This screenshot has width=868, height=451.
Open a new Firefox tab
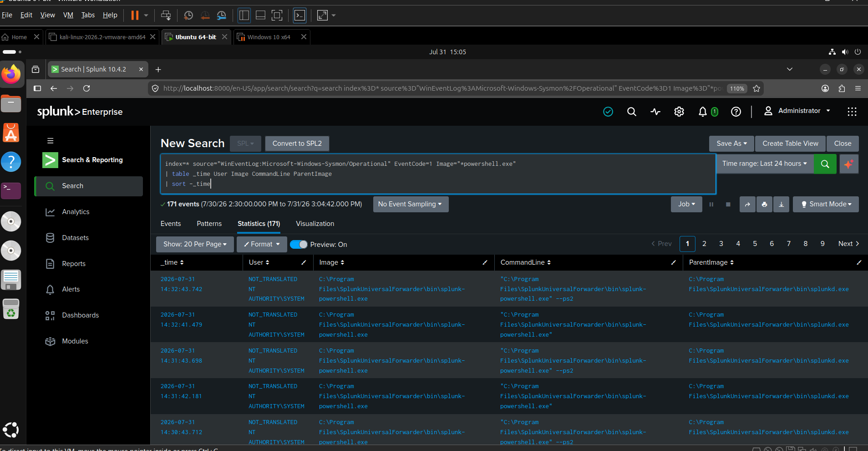(158, 69)
